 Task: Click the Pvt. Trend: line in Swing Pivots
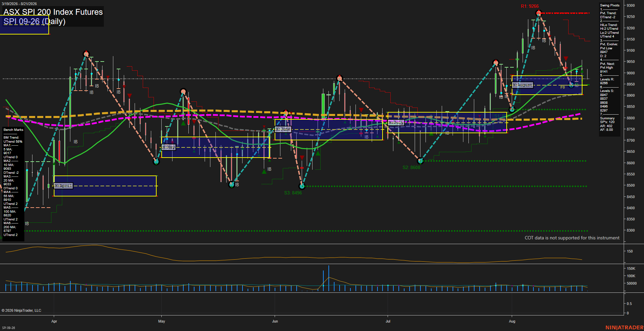pyautogui.click(x=608, y=13)
